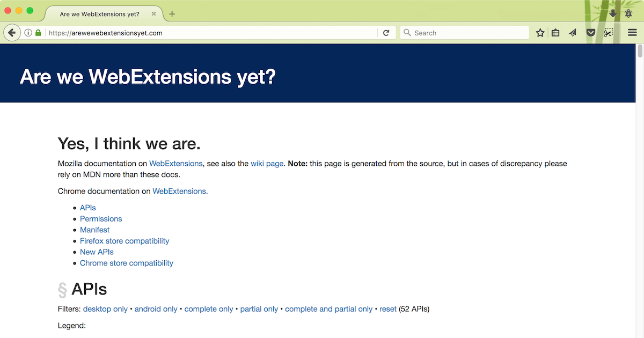Image resolution: width=644 pixels, height=338 pixels.
Task: Click the scissors screenshot icon
Action: [x=608, y=33]
